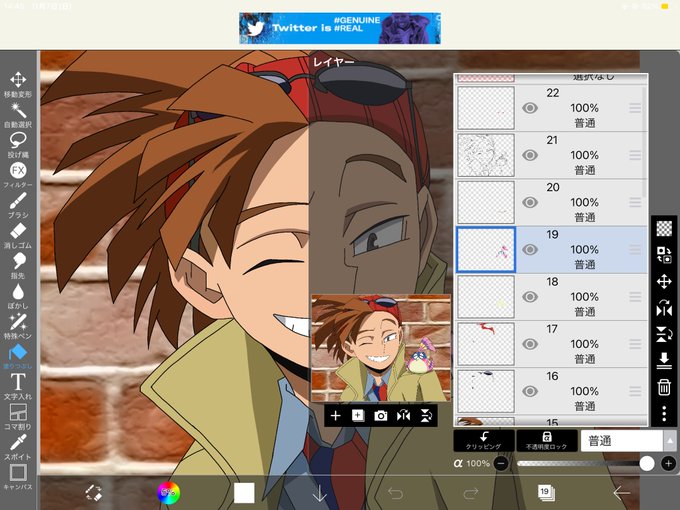Screen dimensions: 680x510
Task: Flip layer horizontally below the preview
Action: click(x=403, y=416)
